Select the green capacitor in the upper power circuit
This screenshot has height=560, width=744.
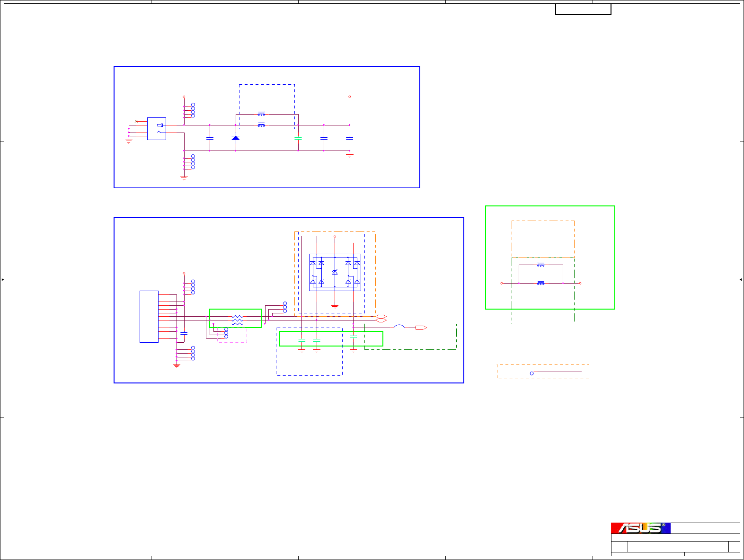(298, 138)
